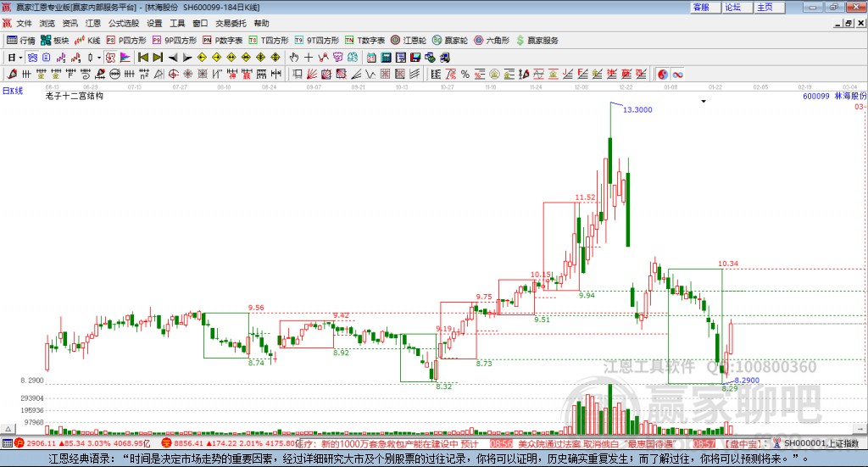
Task: Click the 日K线 chart label
Action: pyautogui.click(x=13, y=91)
